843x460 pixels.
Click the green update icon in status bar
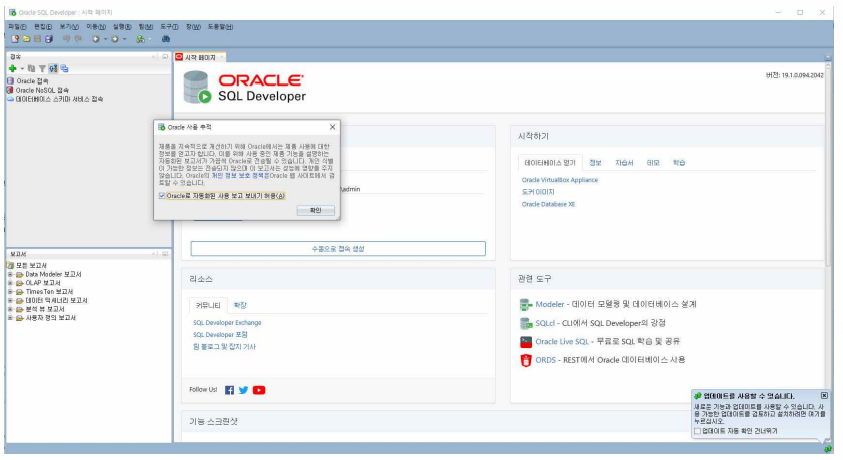point(828,448)
